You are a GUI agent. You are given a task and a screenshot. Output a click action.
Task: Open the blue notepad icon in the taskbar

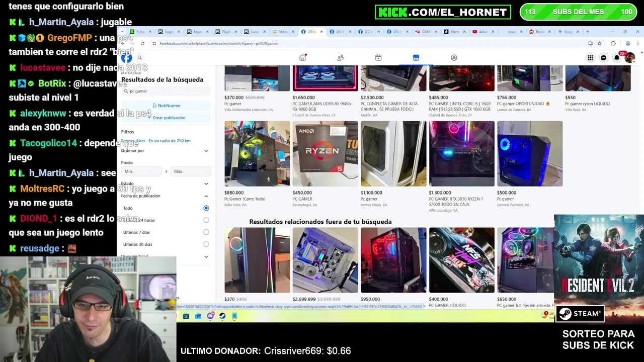tap(234, 316)
